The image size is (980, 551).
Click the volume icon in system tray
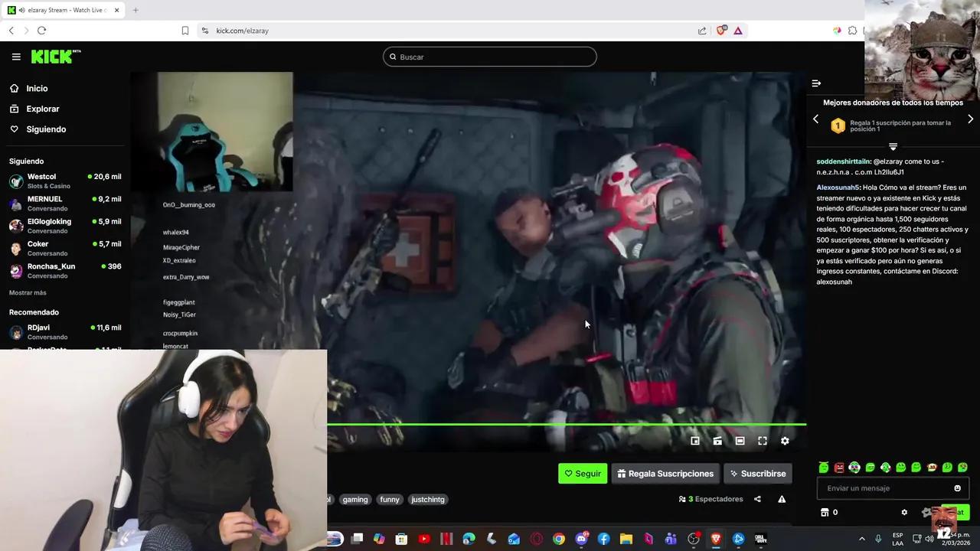[929, 539]
